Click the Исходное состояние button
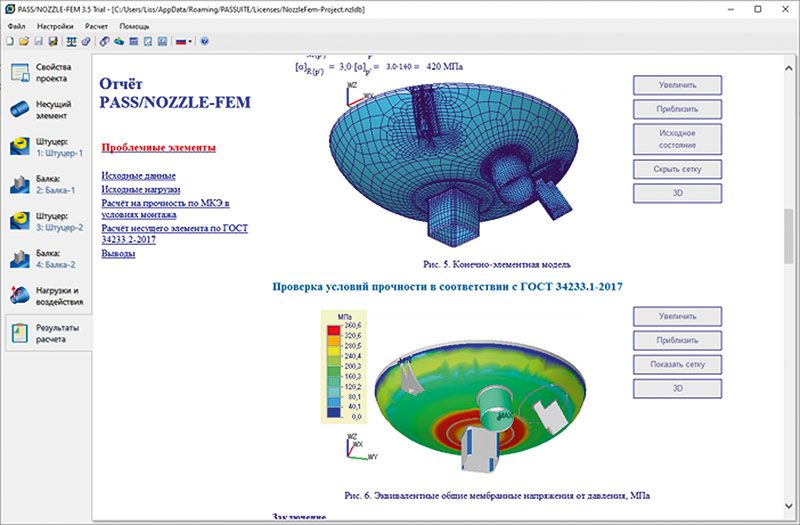 click(x=678, y=139)
